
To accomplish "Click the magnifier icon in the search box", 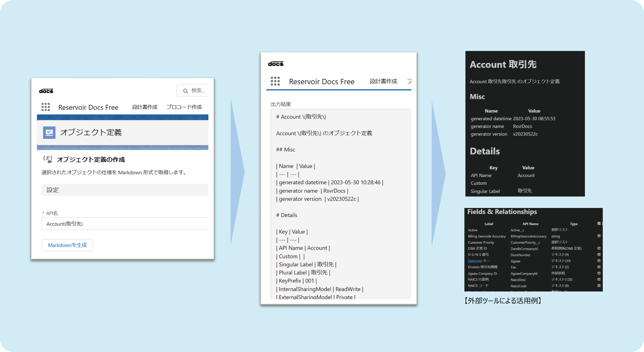I will pyautogui.click(x=185, y=91).
